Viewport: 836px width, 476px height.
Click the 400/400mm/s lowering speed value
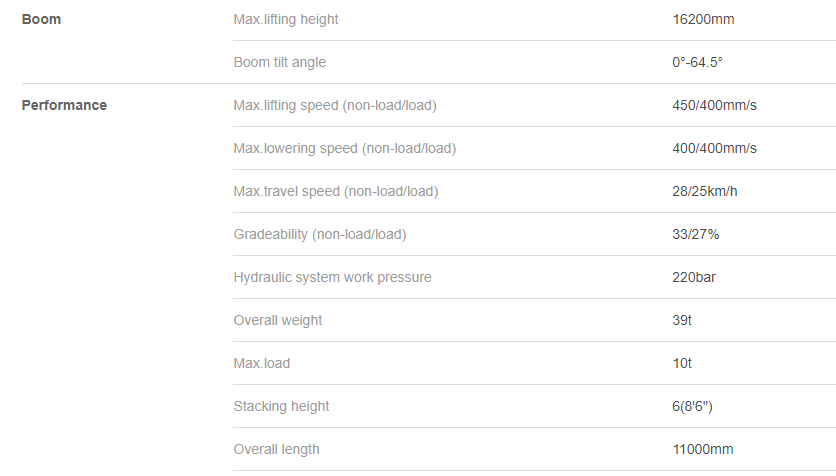click(714, 148)
